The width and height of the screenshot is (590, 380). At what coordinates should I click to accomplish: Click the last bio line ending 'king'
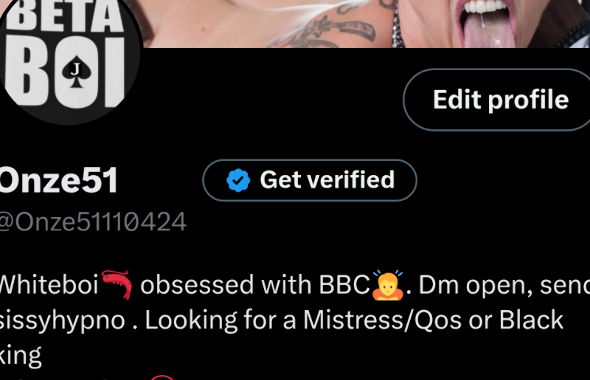(x=20, y=356)
